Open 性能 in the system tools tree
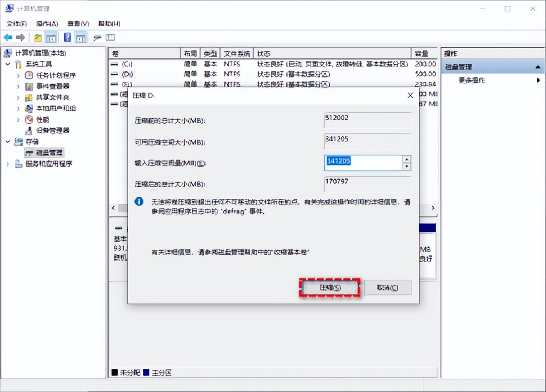 pyautogui.click(x=43, y=120)
